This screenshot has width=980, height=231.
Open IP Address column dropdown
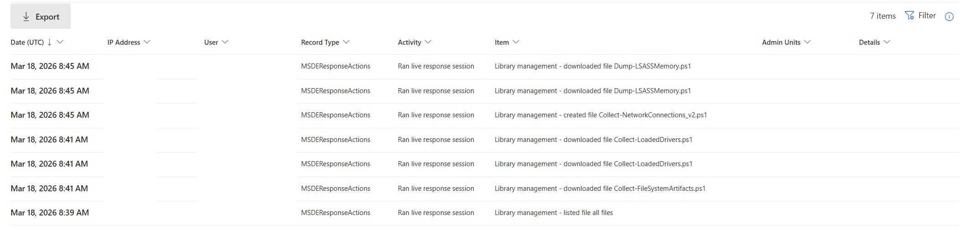pos(147,42)
